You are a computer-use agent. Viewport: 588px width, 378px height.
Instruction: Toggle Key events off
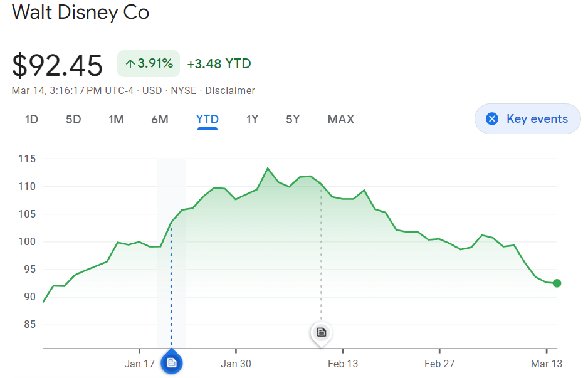(x=528, y=119)
